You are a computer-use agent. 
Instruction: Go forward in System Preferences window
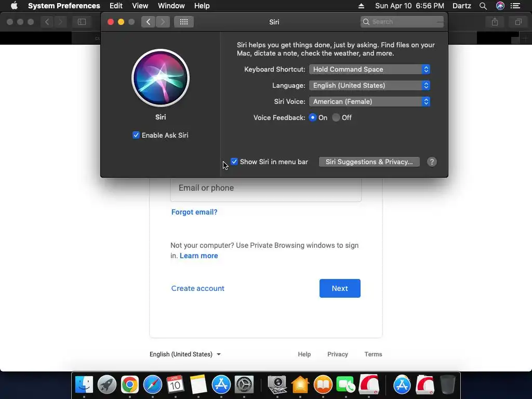click(163, 22)
